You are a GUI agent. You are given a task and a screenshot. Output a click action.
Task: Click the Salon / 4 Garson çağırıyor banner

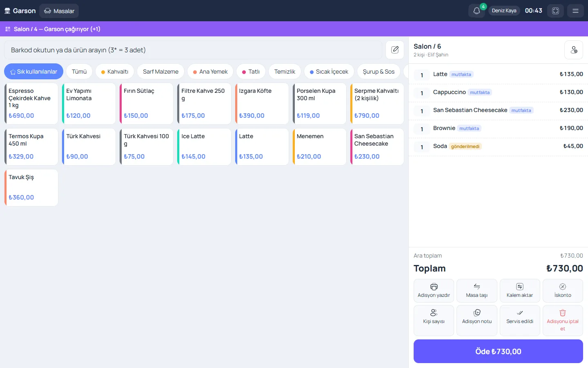[294, 29]
